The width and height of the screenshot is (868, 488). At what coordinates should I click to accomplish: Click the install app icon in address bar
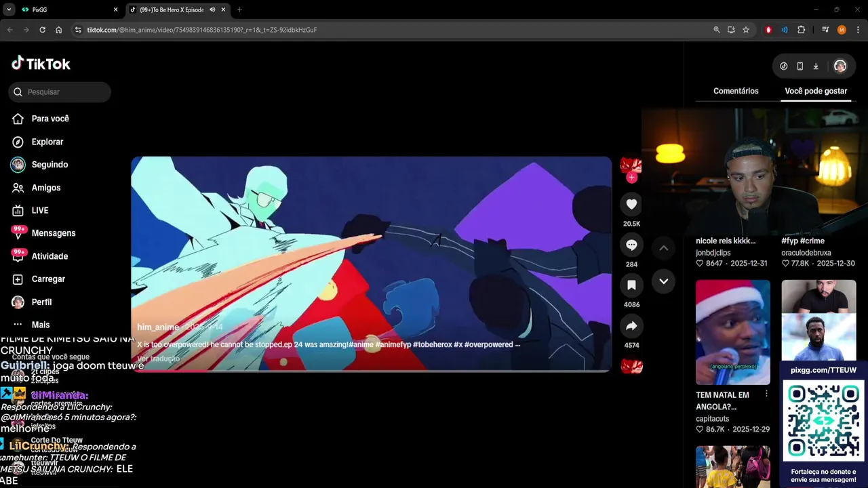(731, 30)
